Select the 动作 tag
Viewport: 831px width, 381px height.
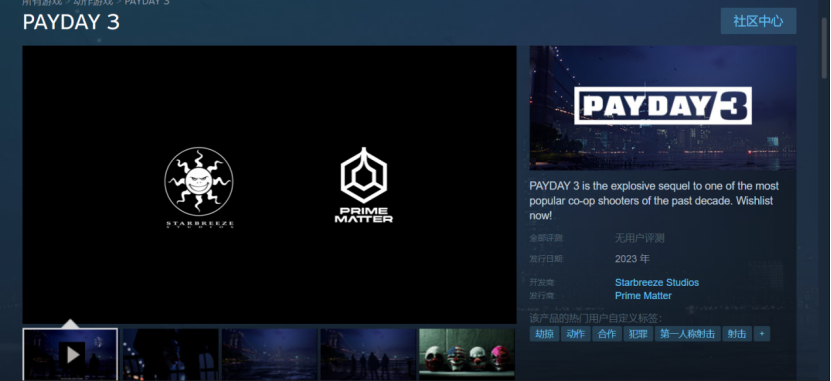pos(576,334)
